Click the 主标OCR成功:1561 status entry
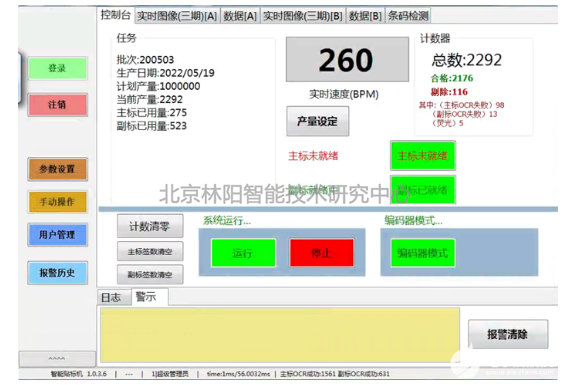 (x=308, y=374)
